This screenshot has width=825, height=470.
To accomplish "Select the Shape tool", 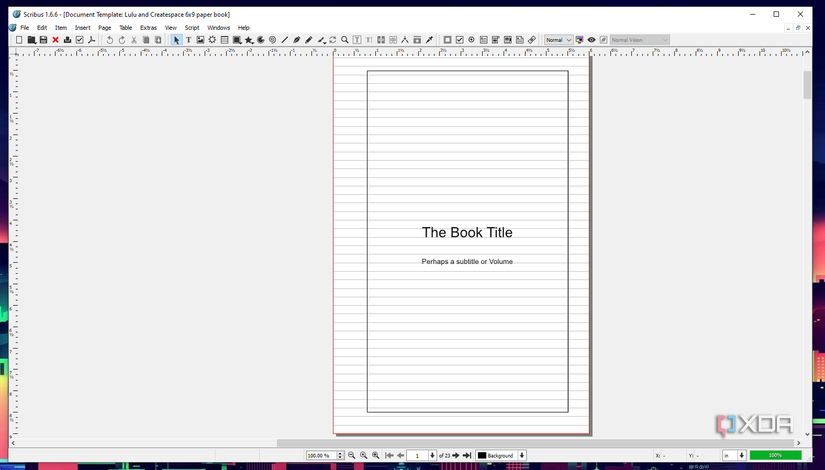I will pyautogui.click(x=237, y=40).
